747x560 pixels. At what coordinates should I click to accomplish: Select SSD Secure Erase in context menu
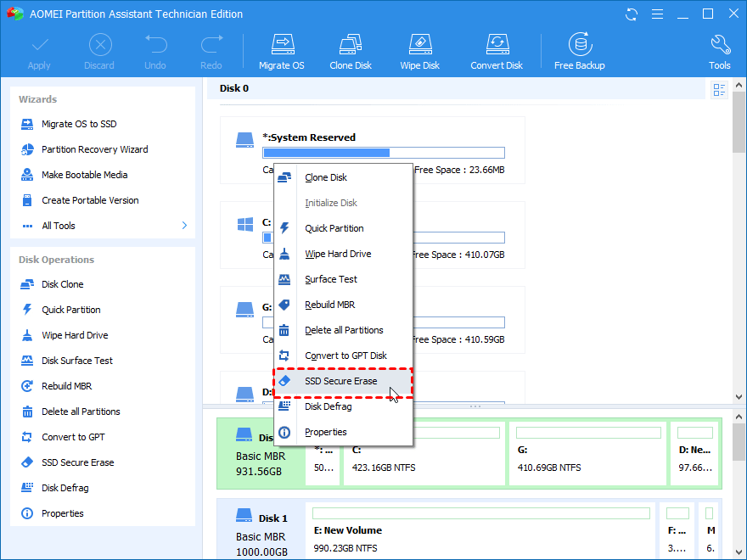[x=343, y=381]
